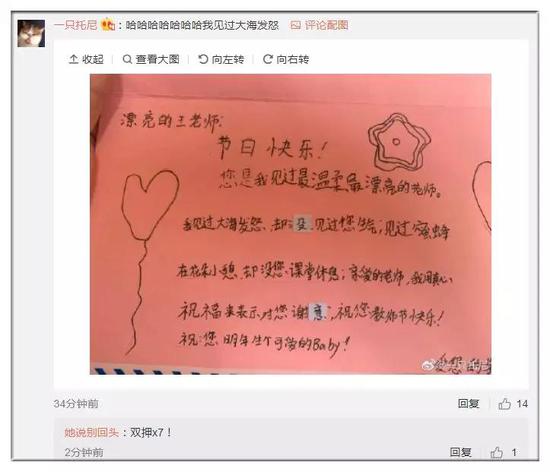Screen dimensions: 550x472
Task: Open user profile 她说别回头
Action: [x=92, y=432]
